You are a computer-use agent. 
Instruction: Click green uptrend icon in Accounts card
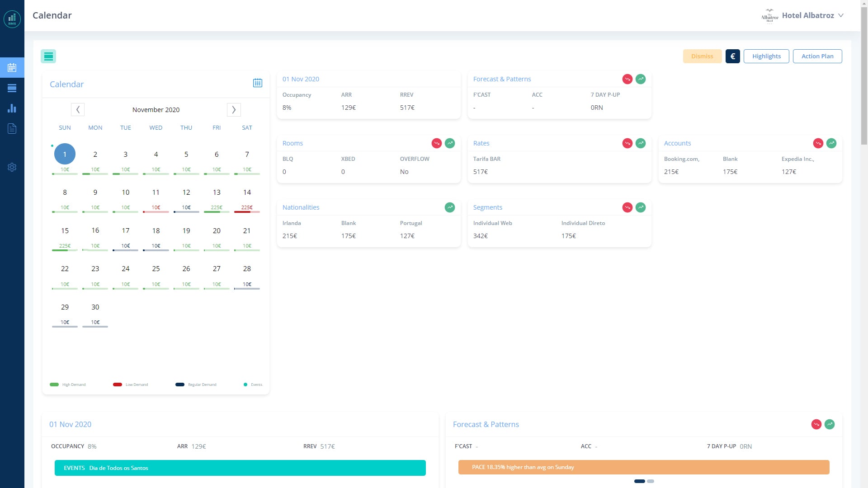pyautogui.click(x=831, y=143)
